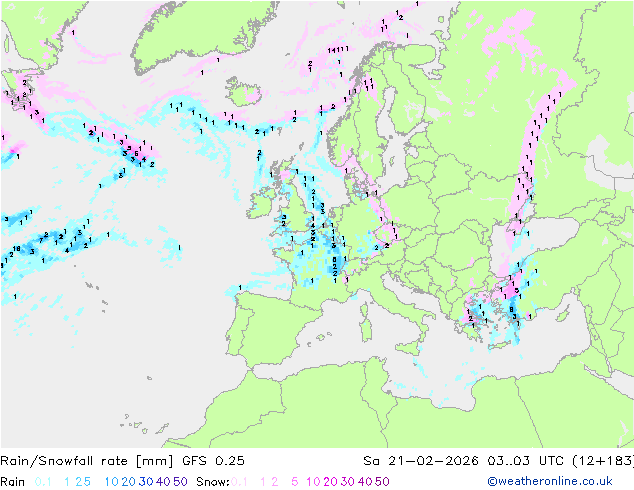This screenshot has width=634, height=490.
Task: Click the 'Snow:' legend label
Action: point(213,482)
